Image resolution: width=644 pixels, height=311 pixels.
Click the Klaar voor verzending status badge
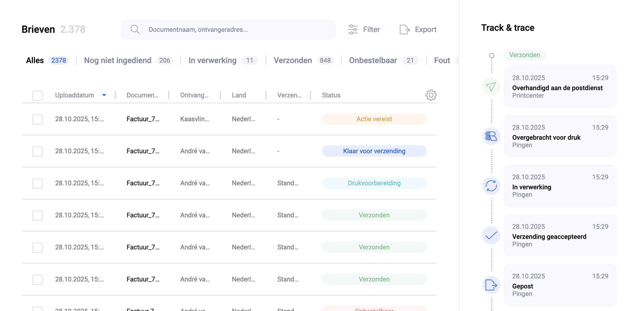pos(374,151)
